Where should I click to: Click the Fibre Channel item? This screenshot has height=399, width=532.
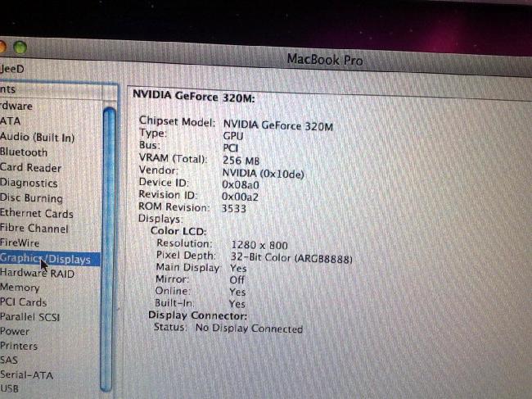34,228
